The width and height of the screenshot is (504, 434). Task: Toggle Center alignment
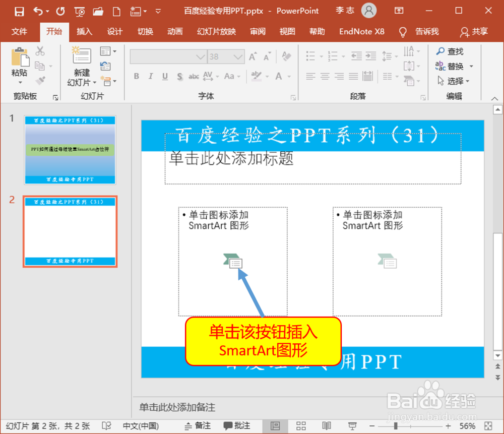(325, 76)
